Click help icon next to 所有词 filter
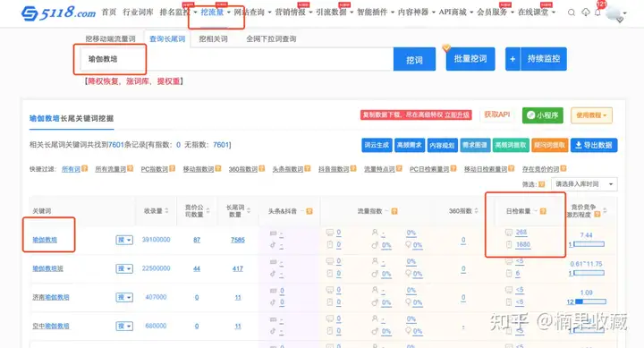 (85, 168)
